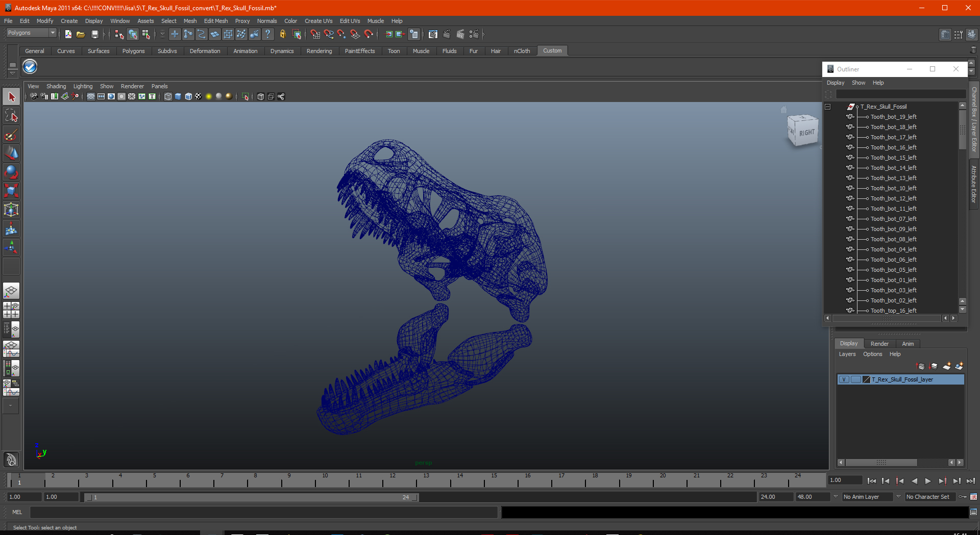Click the help question mark selection mask
This screenshot has height=535, width=980.
pyautogui.click(x=267, y=34)
